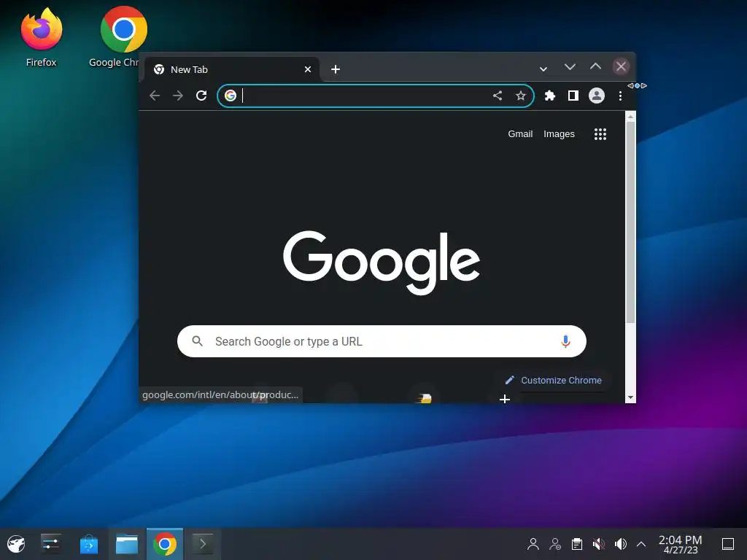
Task: Open a new tab with the plus button
Action: pyautogui.click(x=336, y=69)
